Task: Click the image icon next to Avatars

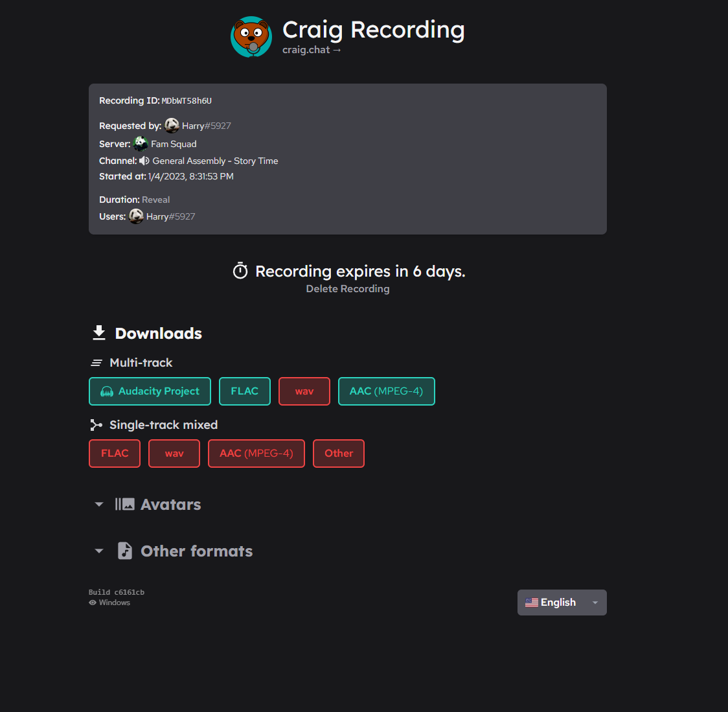Action: tap(127, 503)
